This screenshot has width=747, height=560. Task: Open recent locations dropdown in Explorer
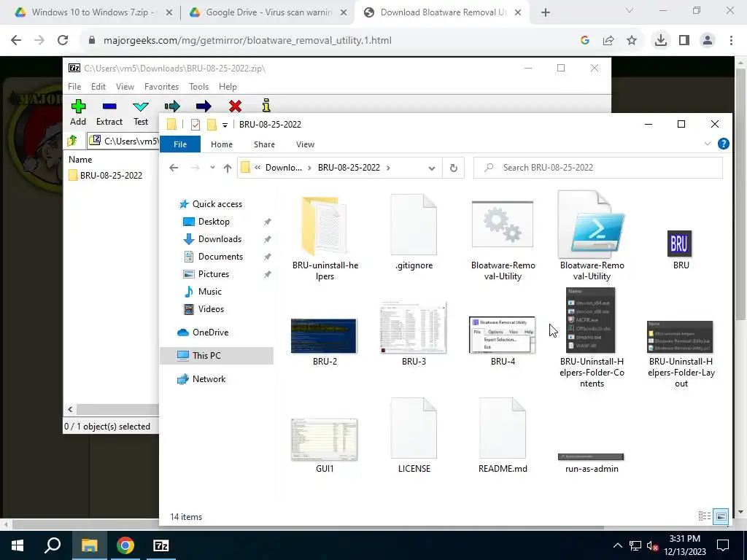click(212, 168)
